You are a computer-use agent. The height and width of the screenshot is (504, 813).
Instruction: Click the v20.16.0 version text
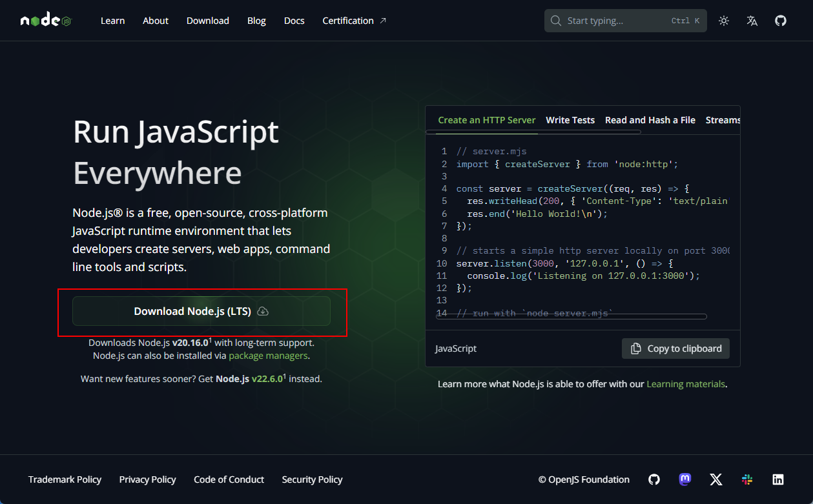190,343
